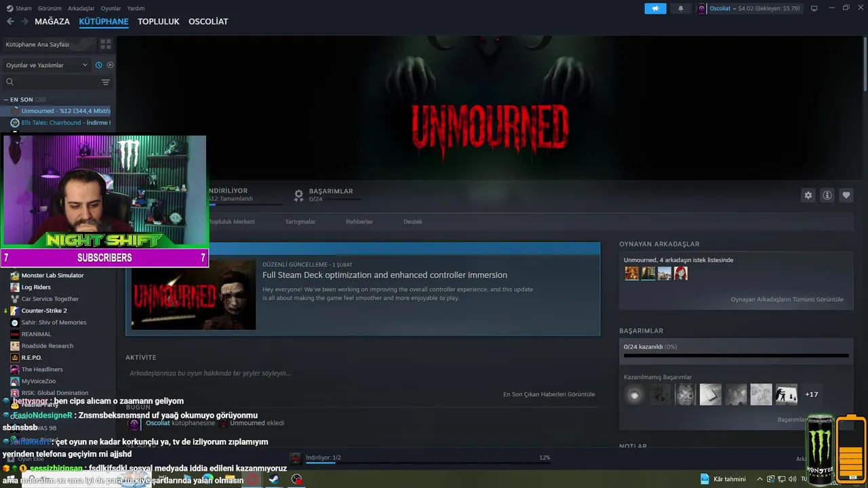868x488 pixels.
Task: Go to OSCOLİAT profile tab
Action: click(x=208, y=22)
